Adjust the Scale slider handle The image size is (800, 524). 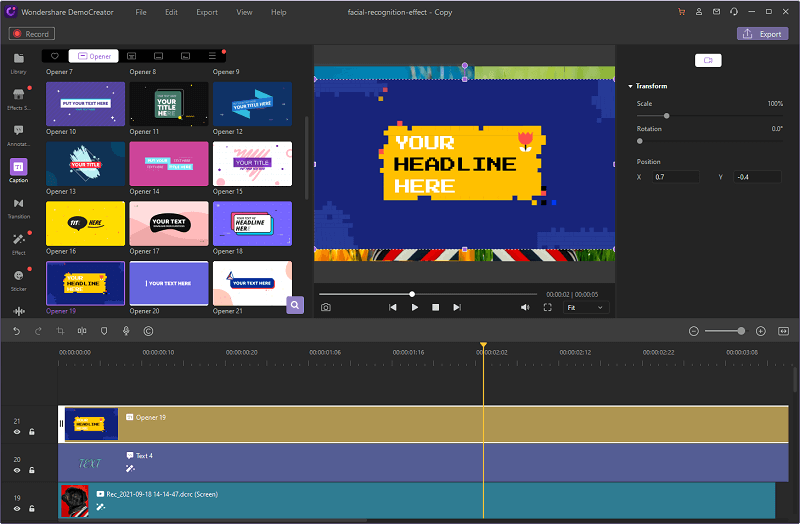point(666,116)
